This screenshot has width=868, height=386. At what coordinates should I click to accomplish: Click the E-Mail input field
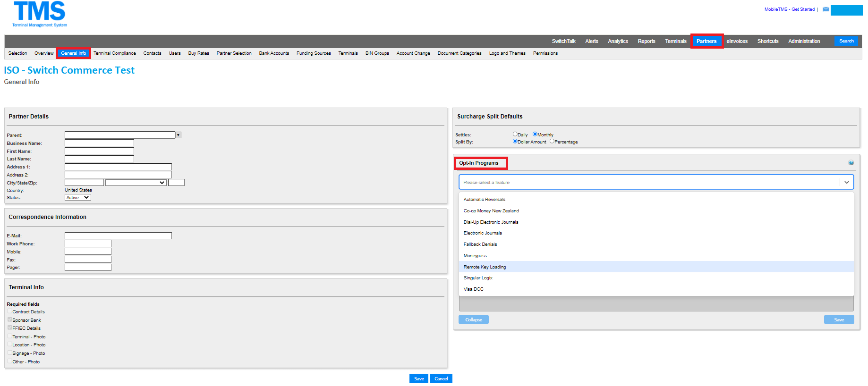[118, 235]
